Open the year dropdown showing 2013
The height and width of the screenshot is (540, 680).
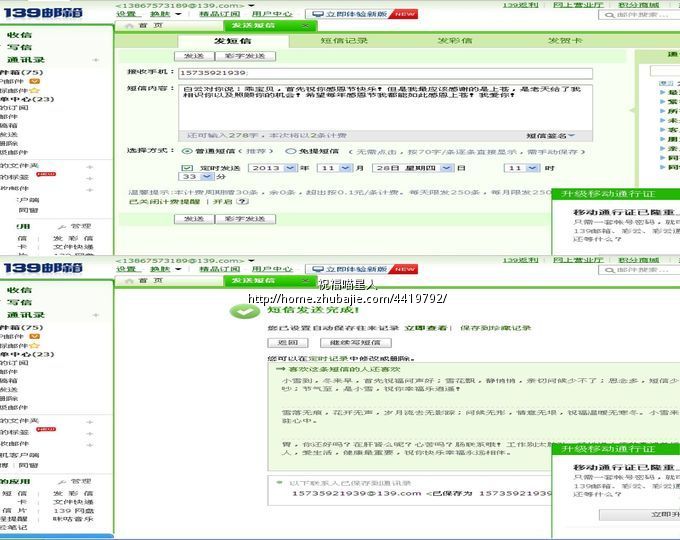coord(272,168)
